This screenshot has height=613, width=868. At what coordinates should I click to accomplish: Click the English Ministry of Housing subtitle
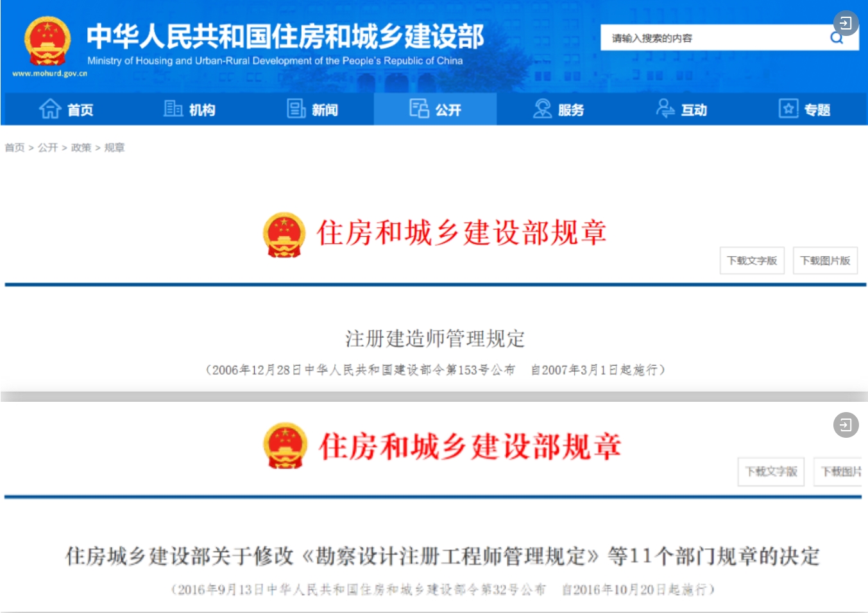[275, 61]
